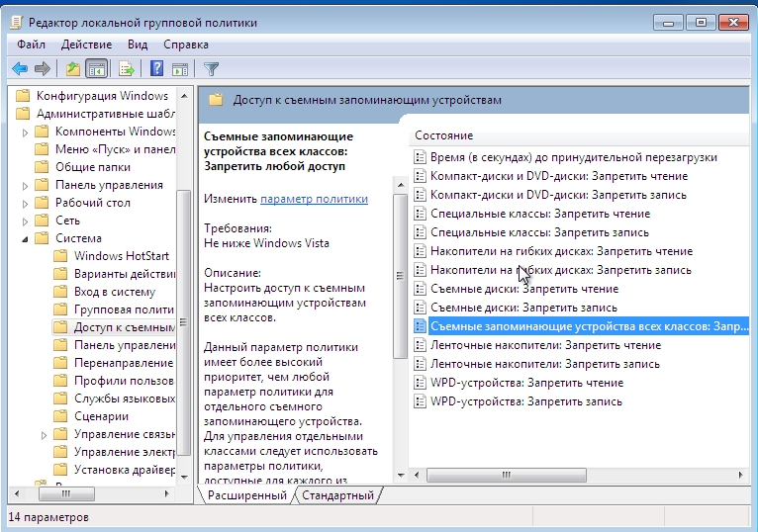This screenshot has width=758, height=532.
Task: Toggle the console tree pane icon
Action: [96, 69]
